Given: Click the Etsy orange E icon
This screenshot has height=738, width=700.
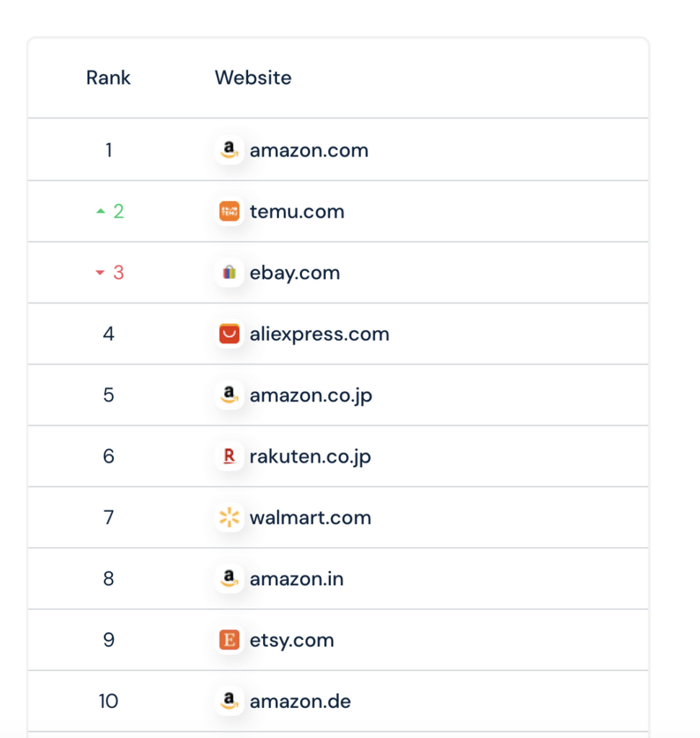Looking at the screenshot, I should tap(229, 640).
